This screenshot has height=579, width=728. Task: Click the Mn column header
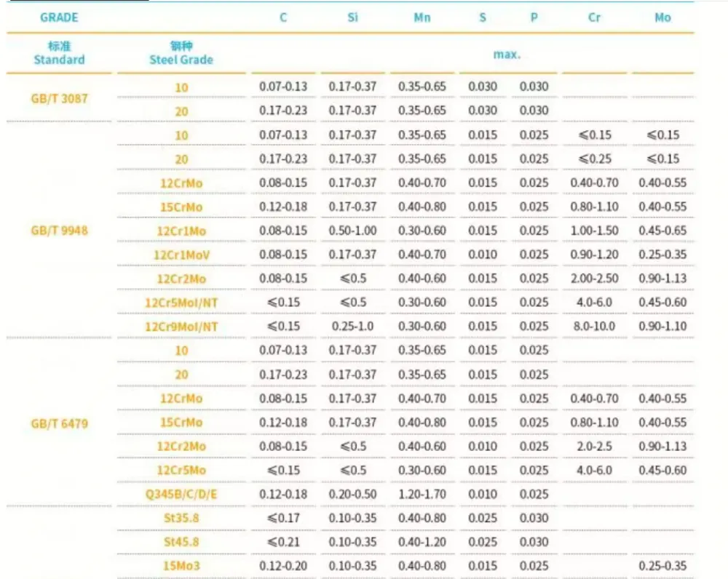(x=422, y=17)
